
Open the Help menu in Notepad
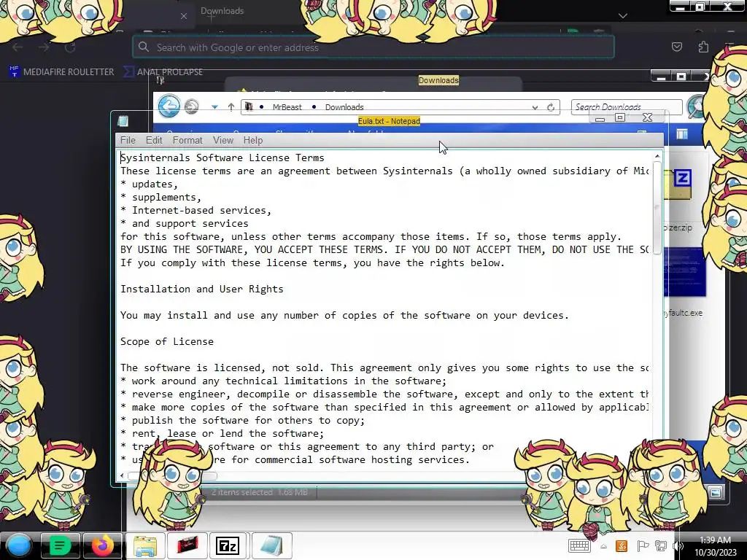[252, 140]
